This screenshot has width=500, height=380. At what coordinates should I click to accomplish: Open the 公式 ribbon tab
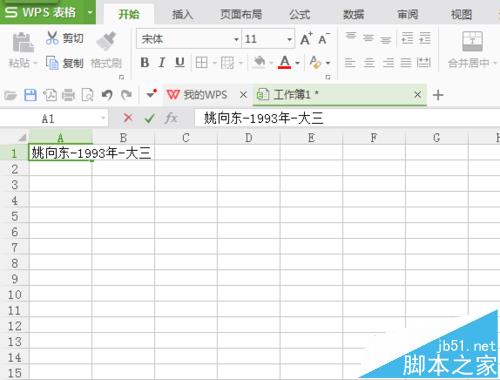(299, 14)
